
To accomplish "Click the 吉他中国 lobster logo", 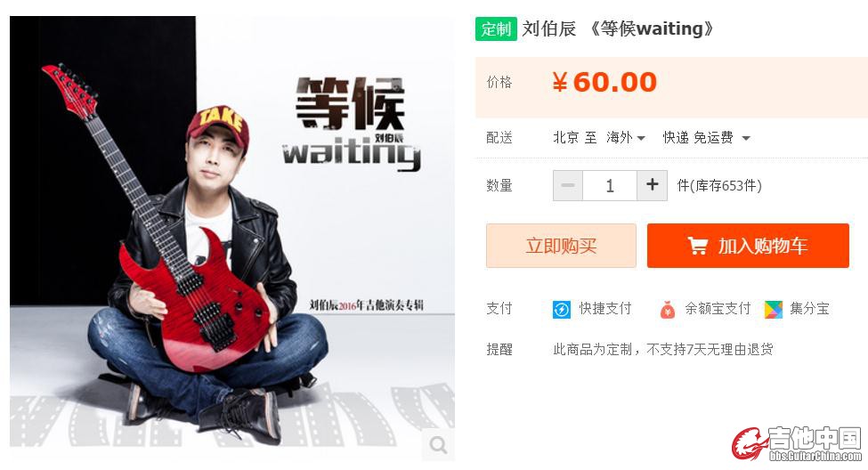I will point(749,444).
